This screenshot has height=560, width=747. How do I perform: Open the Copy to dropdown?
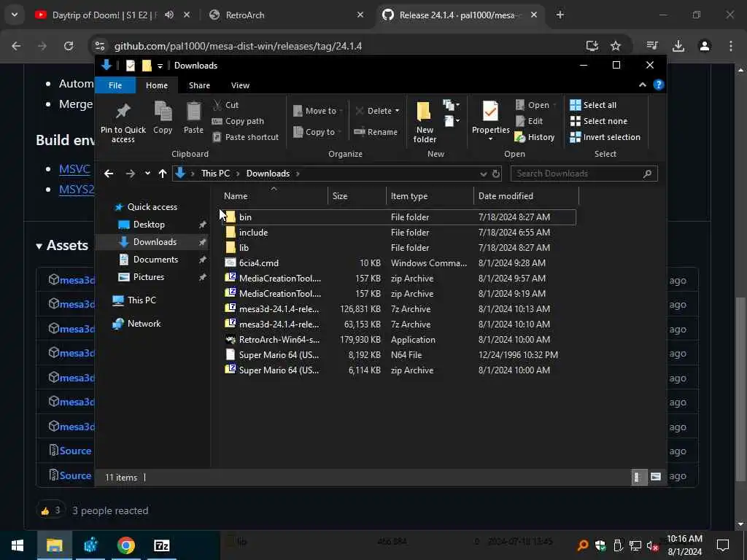click(x=318, y=132)
